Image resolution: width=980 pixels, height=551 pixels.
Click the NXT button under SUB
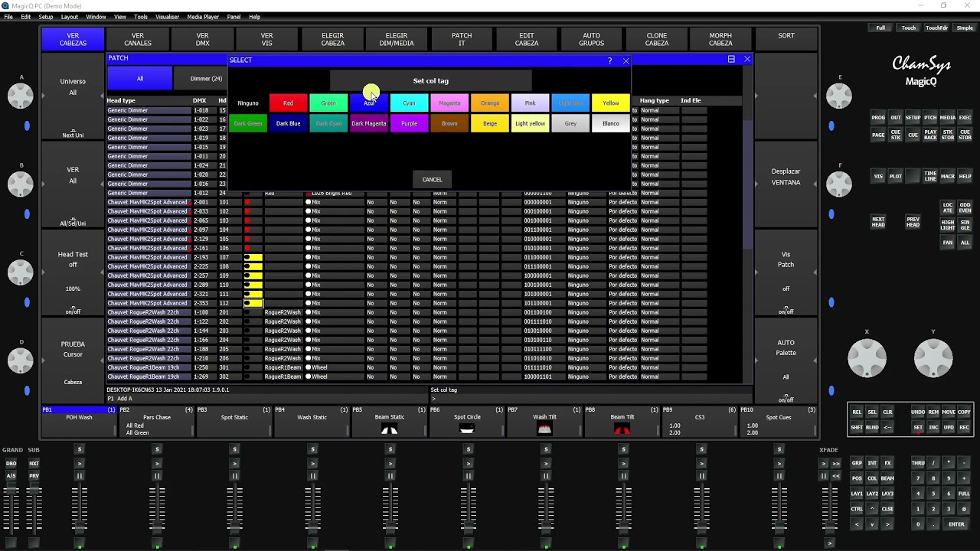[x=34, y=464]
